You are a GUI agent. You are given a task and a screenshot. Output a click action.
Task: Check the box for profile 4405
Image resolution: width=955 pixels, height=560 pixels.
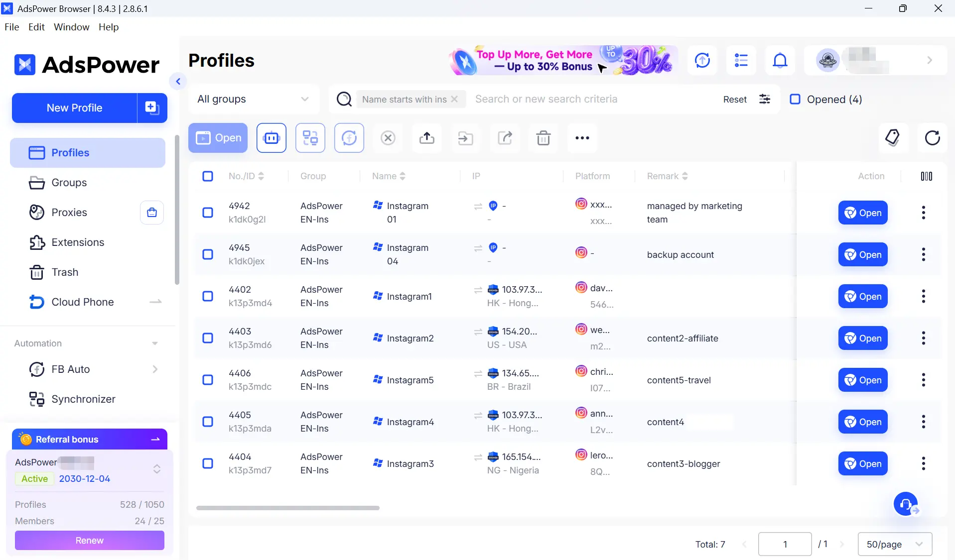(x=208, y=422)
